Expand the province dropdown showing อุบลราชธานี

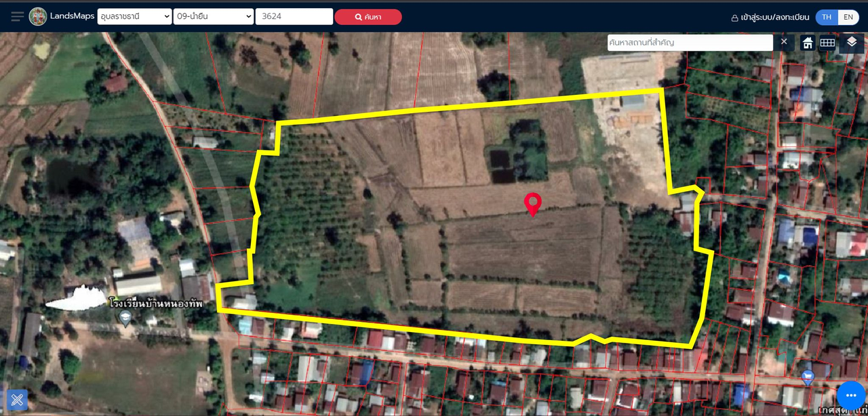point(134,17)
